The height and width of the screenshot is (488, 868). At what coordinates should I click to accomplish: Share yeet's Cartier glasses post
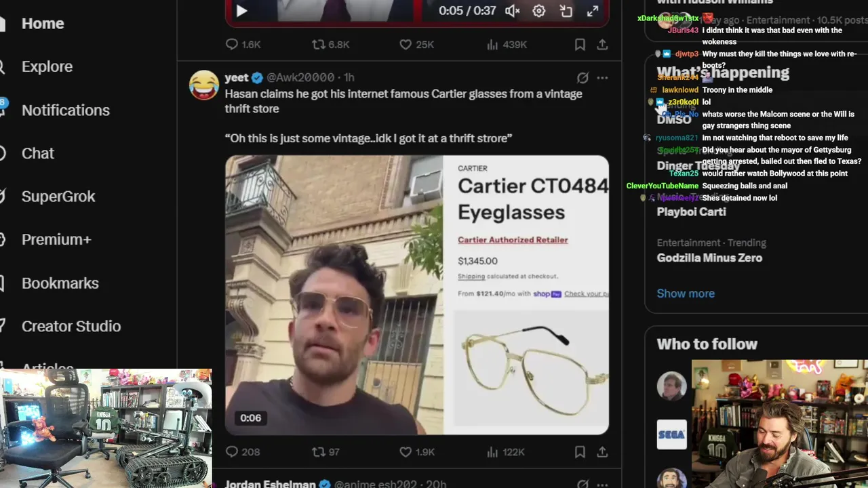(x=602, y=452)
